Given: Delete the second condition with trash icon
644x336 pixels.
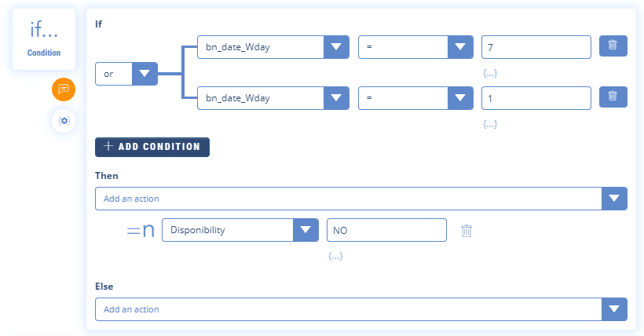Looking at the screenshot, I should (x=613, y=97).
